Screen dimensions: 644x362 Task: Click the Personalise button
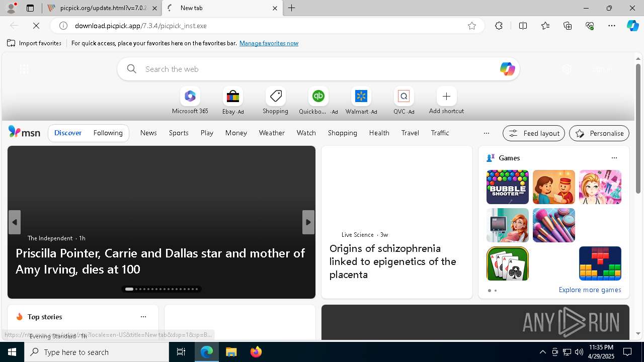[x=599, y=133]
